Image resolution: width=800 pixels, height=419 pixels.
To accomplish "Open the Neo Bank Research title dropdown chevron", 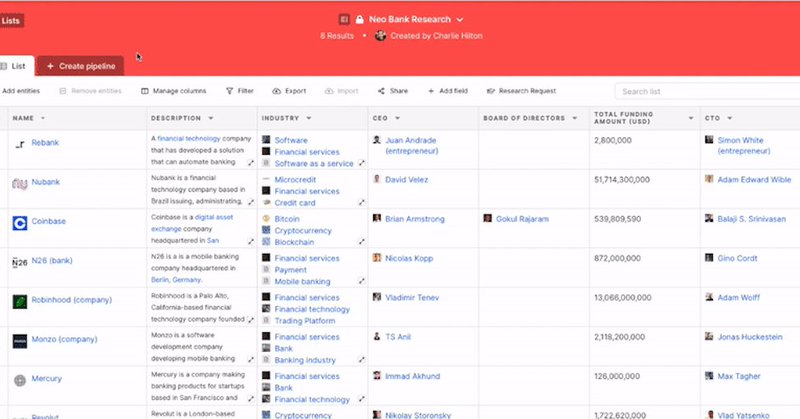I will point(460,20).
